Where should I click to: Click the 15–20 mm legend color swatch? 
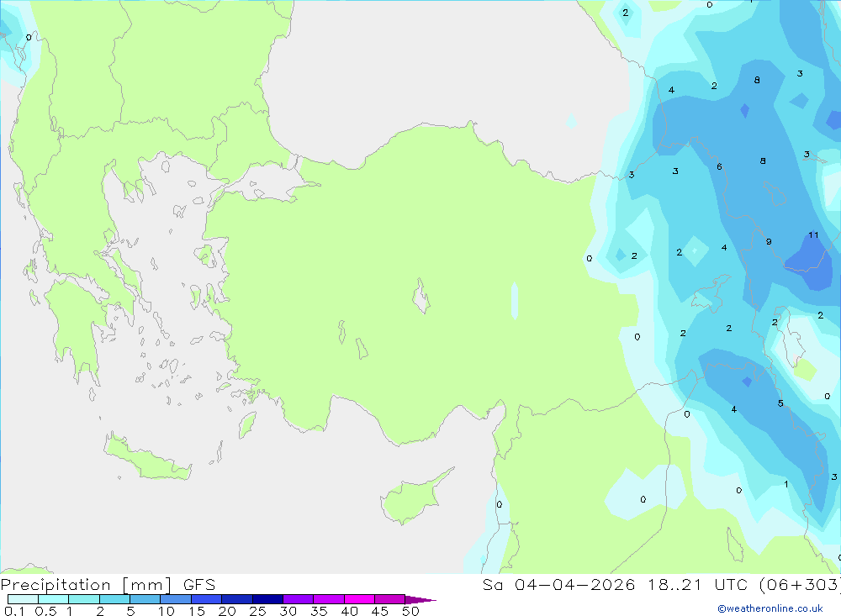pos(207,599)
